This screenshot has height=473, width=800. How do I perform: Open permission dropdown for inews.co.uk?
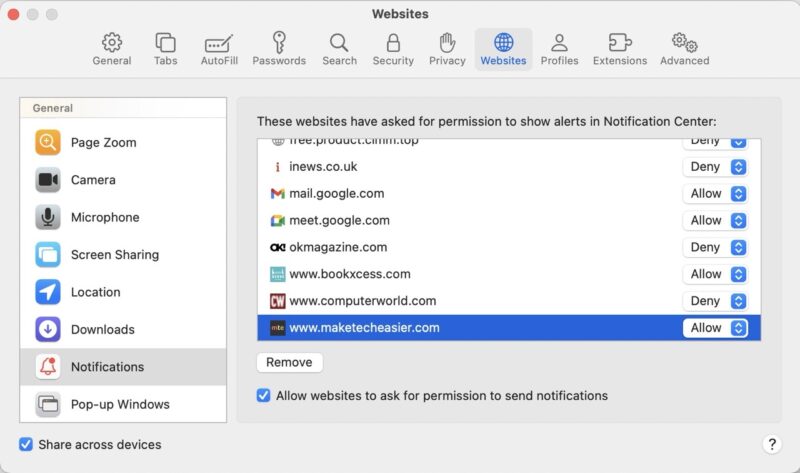coord(715,167)
